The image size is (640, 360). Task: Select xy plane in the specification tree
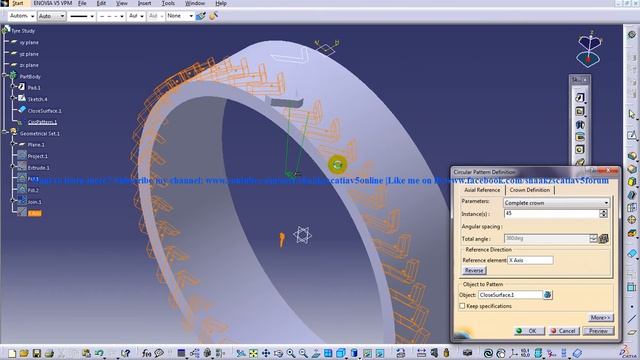point(29,42)
